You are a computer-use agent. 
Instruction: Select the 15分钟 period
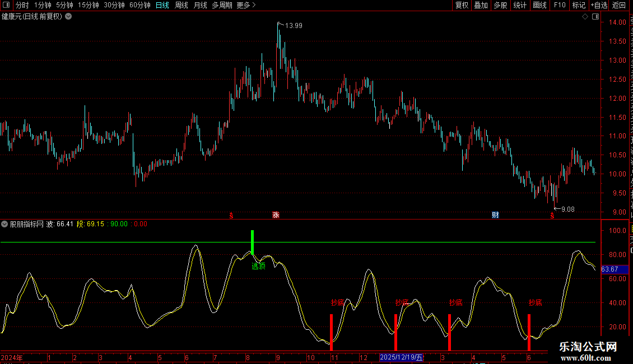coord(89,5)
